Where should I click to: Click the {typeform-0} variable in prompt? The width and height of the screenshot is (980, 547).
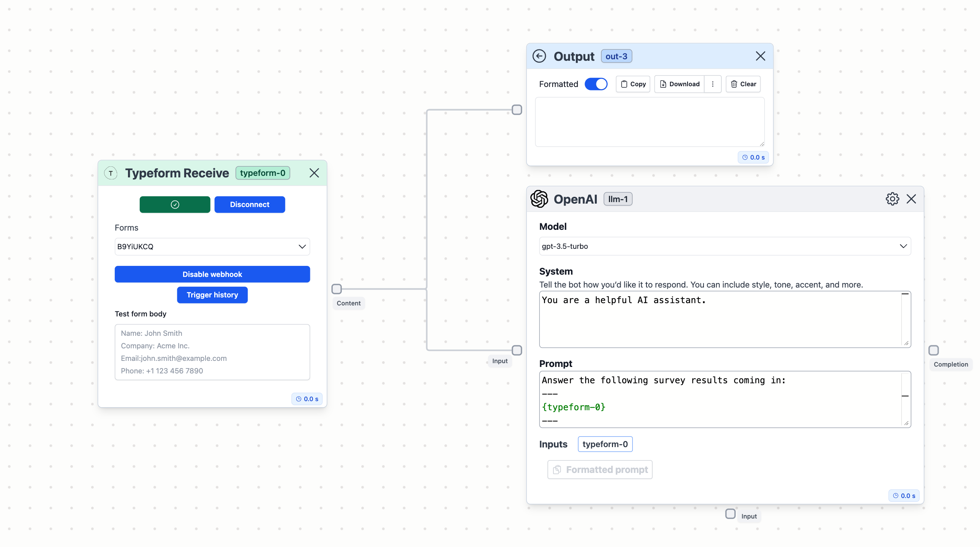click(573, 407)
